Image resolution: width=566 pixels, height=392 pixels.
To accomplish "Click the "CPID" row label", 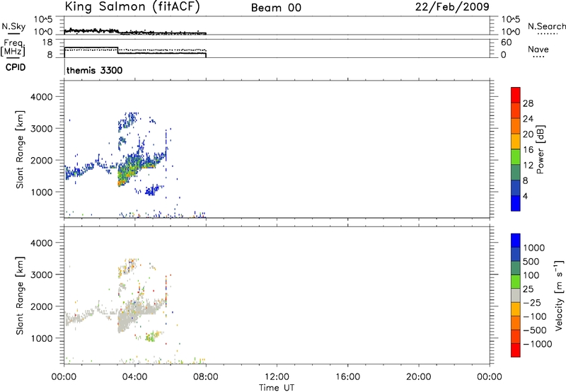I will (16, 67).
